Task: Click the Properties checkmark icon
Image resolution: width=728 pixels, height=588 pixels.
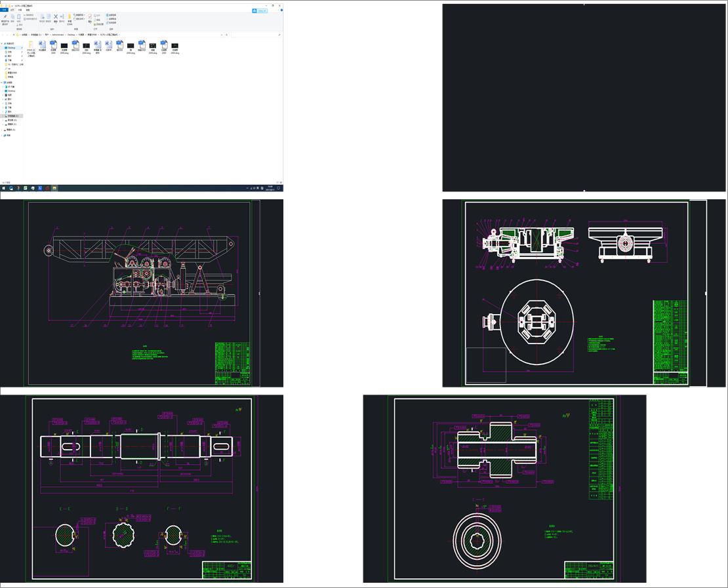Action: (91, 17)
